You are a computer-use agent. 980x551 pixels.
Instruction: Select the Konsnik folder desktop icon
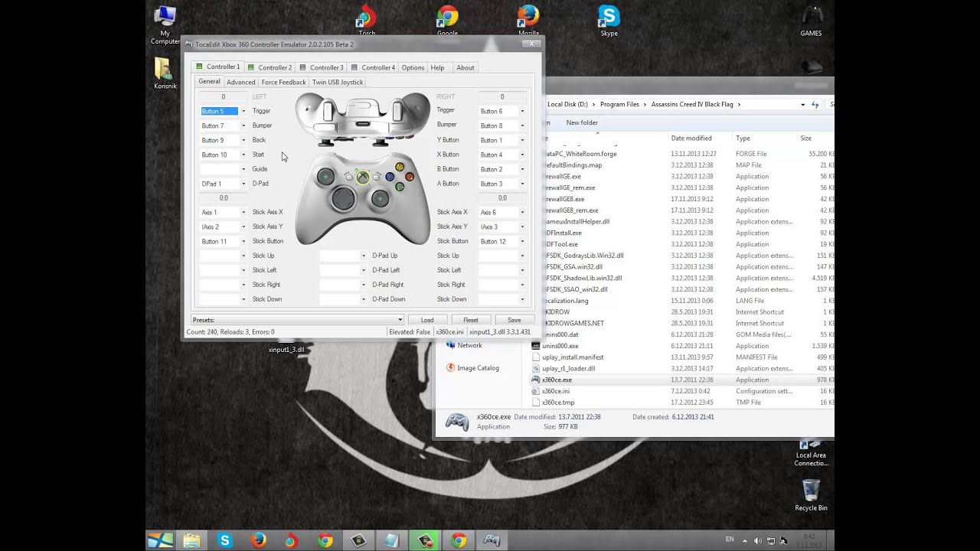[165, 73]
